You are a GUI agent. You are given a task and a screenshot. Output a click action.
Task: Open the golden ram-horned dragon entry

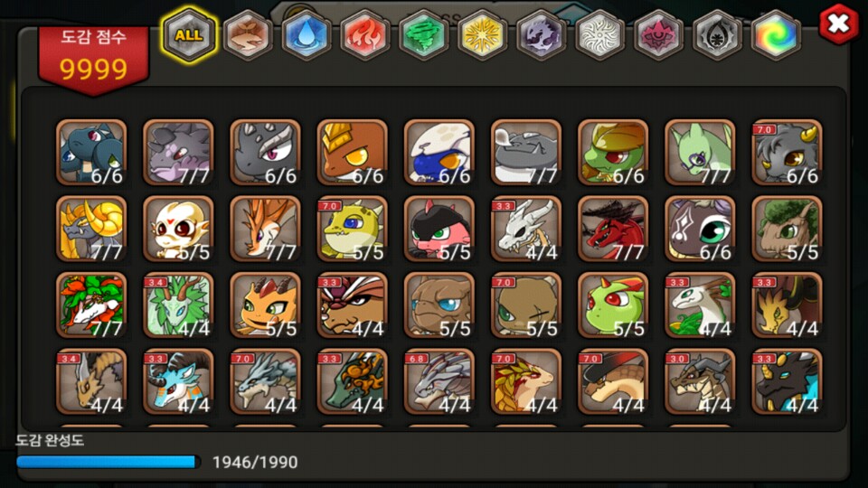[91, 229]
